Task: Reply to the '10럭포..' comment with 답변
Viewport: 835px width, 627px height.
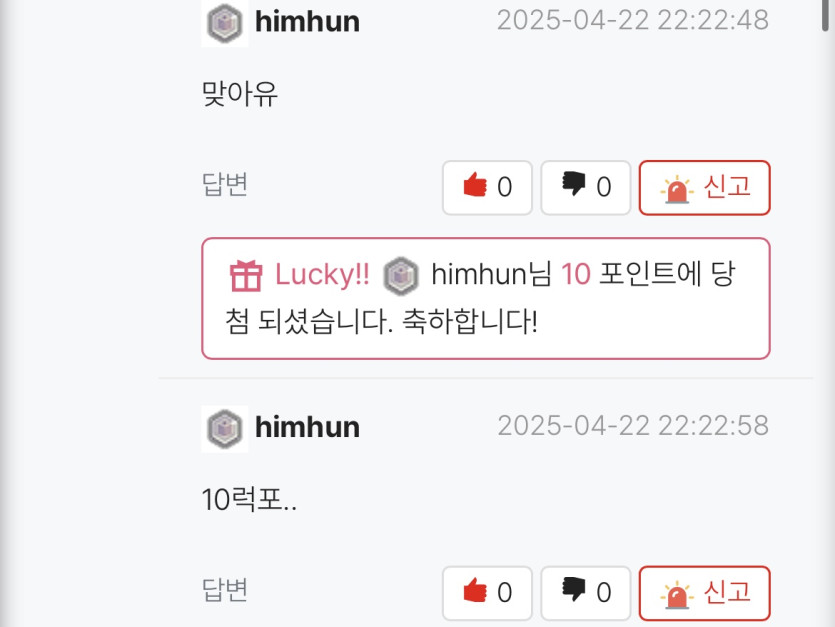Action: click(x=225, y=590)
